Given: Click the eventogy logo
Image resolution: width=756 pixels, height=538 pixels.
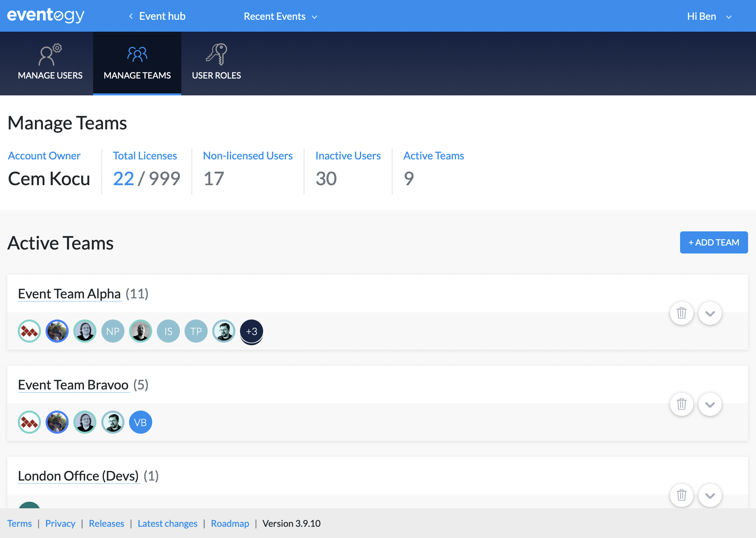Looking at the screenshot, I should (45, 16).
